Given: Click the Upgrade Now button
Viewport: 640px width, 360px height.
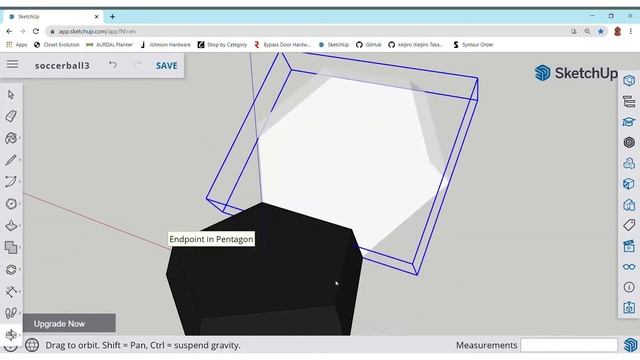Looking at the screenshot, I should point(69,324).
